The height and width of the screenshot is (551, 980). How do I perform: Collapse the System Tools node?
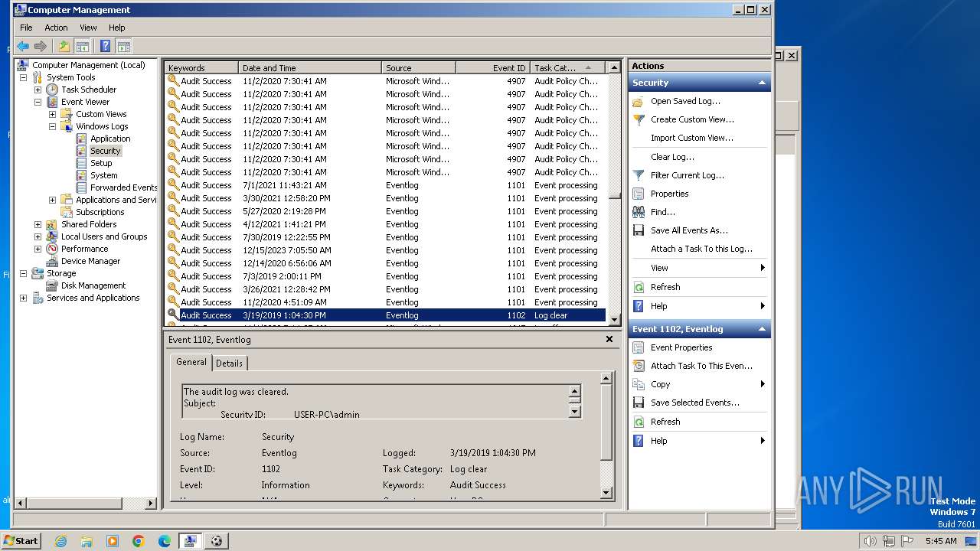click(x=23, y=77)
